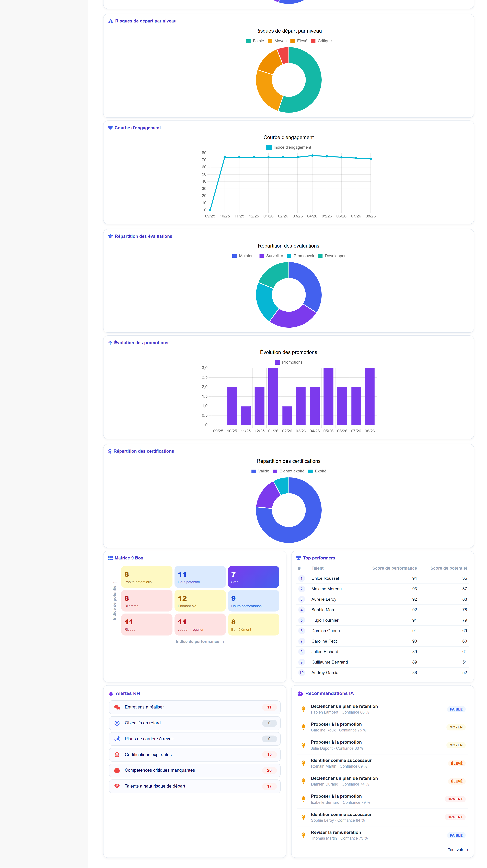487x868 pixels.
Task: Click the grid icon next to Matrice 9 Box
Action: coord(110,558)
